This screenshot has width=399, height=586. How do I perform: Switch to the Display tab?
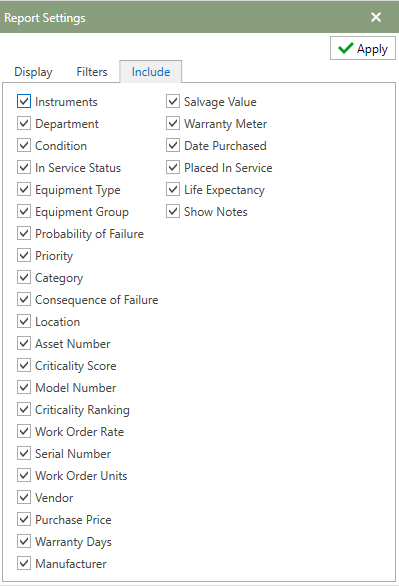click(33, 72)
